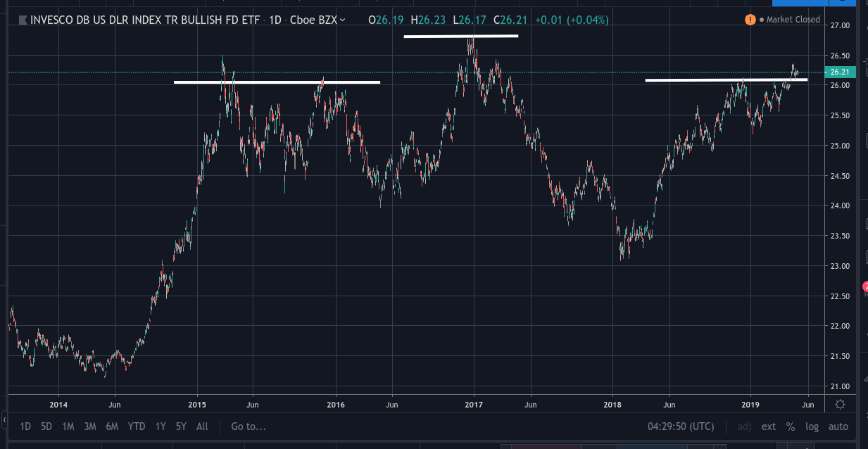The height and width of the screenshot is (449, 868).
Task: Open chart settings gear icon
Action: point(840,405)
